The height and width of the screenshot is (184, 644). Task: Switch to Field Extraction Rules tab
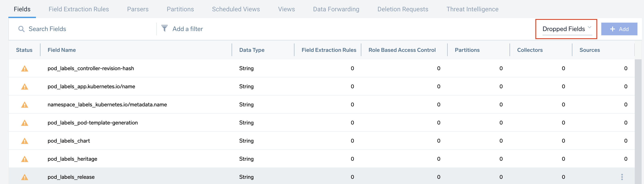78,9
